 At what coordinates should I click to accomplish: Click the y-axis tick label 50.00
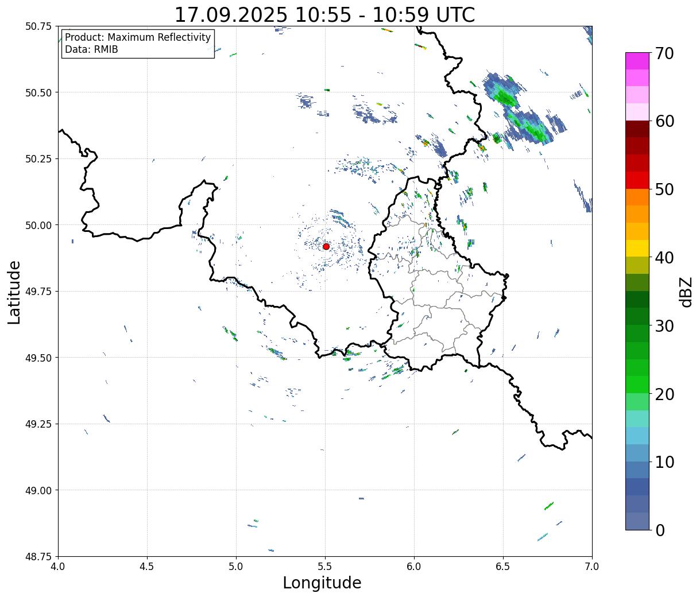(38, 225)
